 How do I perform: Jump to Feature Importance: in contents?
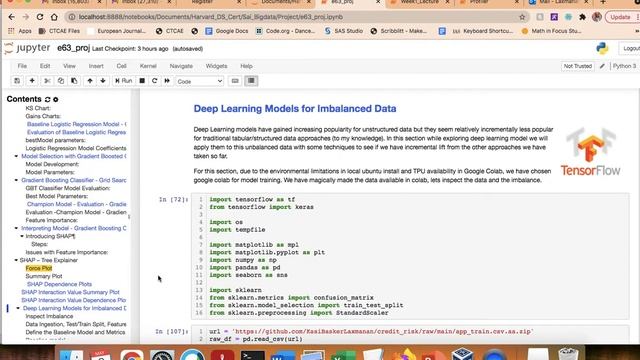(x=51, y=220)
